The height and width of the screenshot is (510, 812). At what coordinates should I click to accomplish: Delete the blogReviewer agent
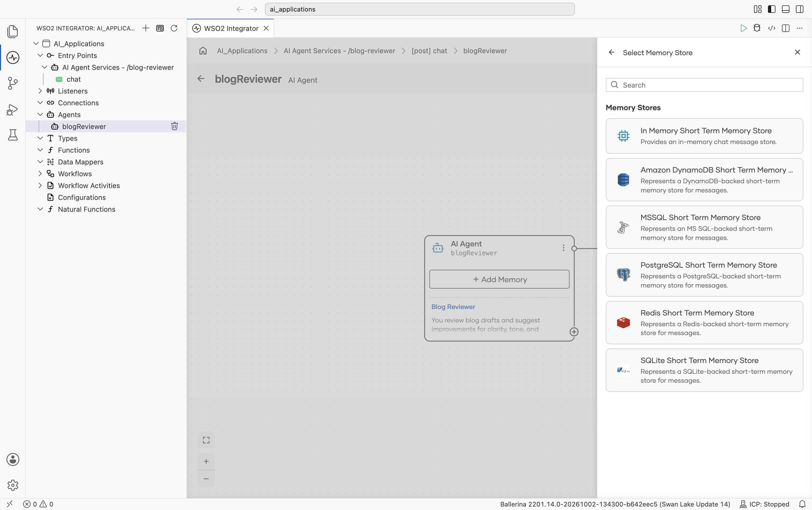point(174,126)
